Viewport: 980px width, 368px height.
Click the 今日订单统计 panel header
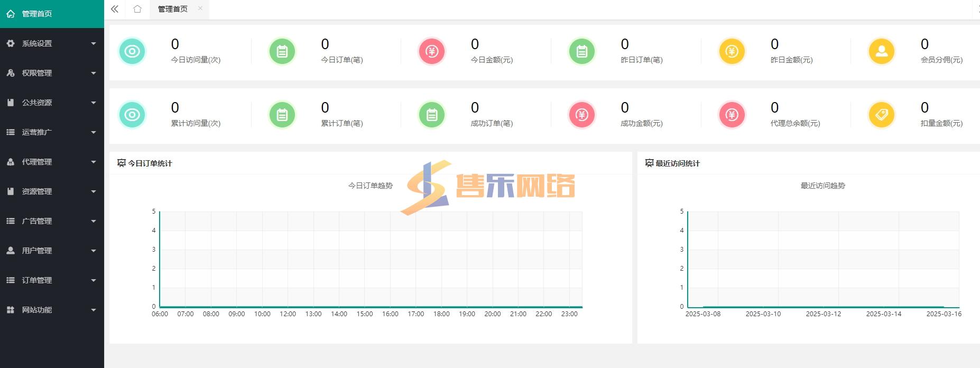pyautogui.click(x=150, y=163)
